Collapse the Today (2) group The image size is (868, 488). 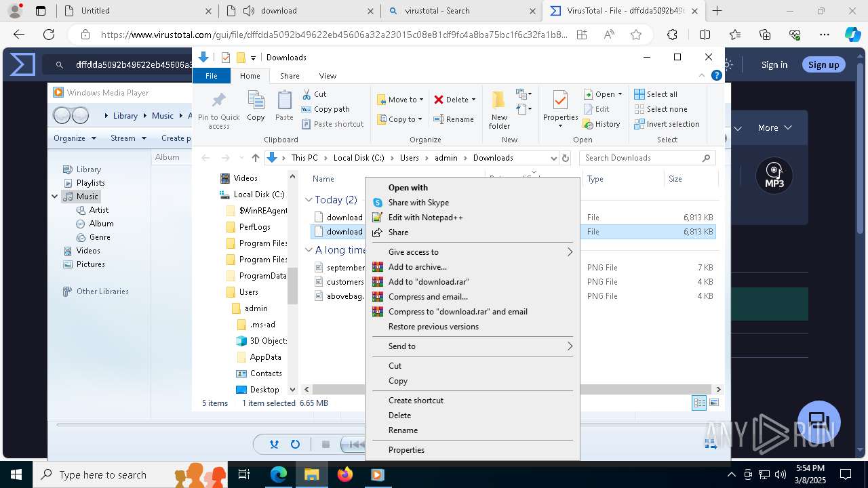pos(309,200)
